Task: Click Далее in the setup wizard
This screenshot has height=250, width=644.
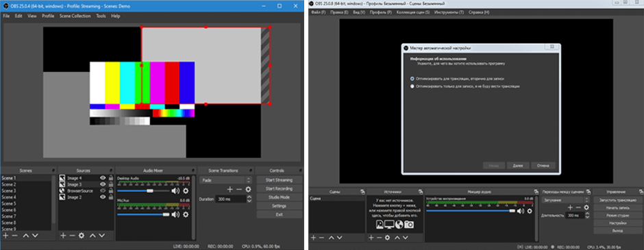Action: tap(517, 166)
